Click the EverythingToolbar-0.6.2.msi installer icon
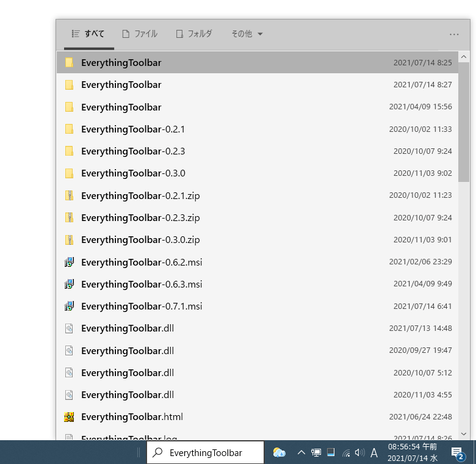476x464 pixels. click(x=69, y=262)
